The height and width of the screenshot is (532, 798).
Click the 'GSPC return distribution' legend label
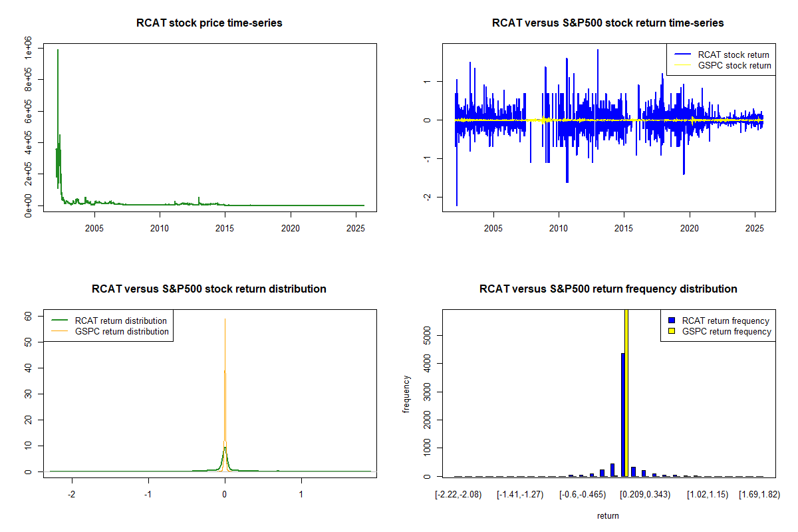coord(122,331)
